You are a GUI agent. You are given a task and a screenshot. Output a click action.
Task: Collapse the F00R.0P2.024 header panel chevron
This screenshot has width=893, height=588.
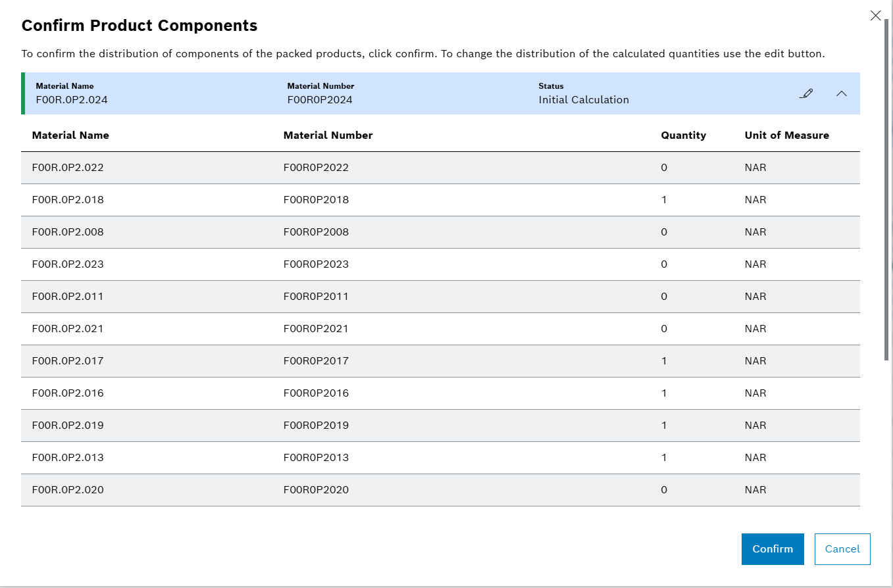click(x=842, y=93)
